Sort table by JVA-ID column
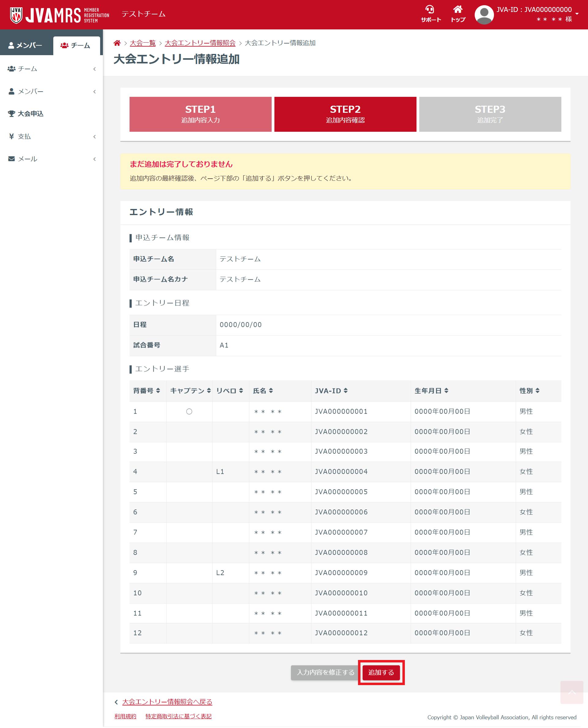The width and height of the screenshot is (588, 728). pos(345,391)
